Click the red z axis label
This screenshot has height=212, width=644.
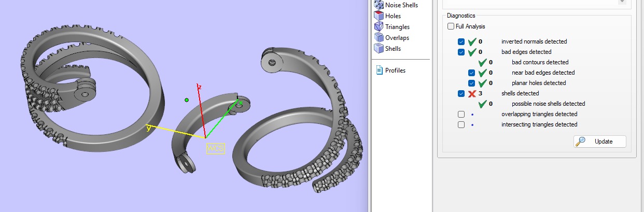(x=199, y=87)
